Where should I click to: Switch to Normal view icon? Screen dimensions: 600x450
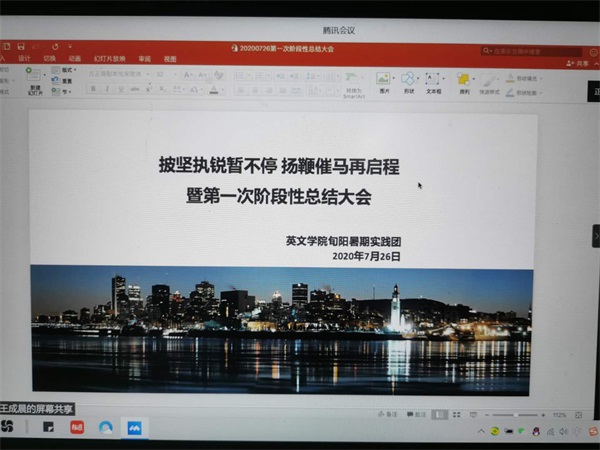click(439, 414)
